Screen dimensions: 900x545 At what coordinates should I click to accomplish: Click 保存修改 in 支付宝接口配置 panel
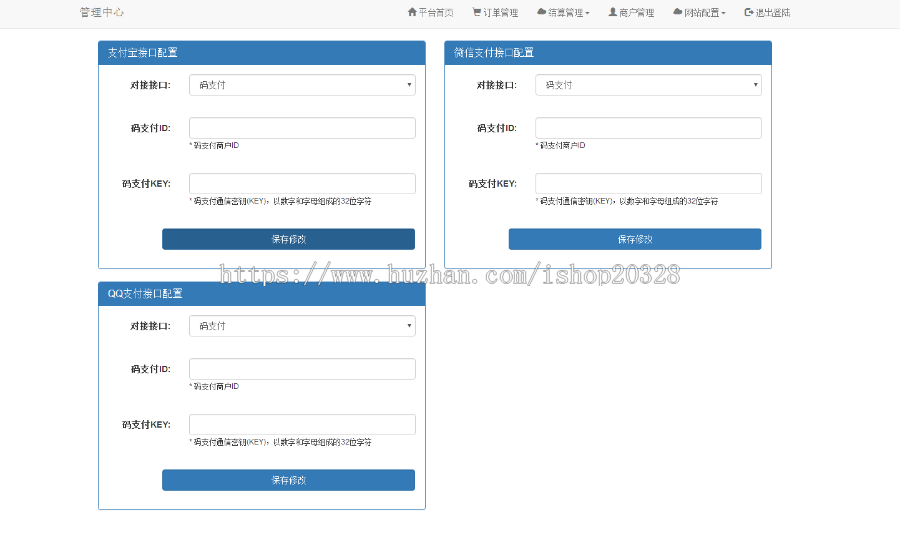click(x=289, y=239)
